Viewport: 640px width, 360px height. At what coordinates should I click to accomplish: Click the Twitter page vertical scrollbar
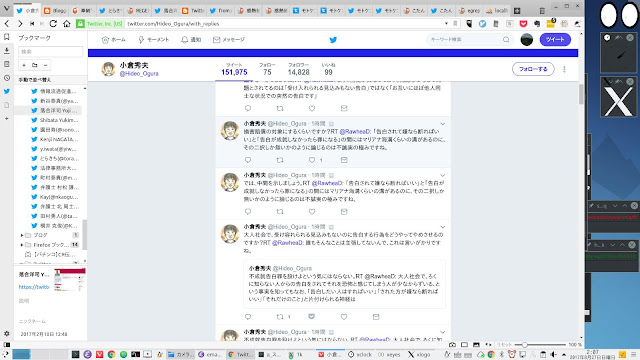tap(581, 94)
